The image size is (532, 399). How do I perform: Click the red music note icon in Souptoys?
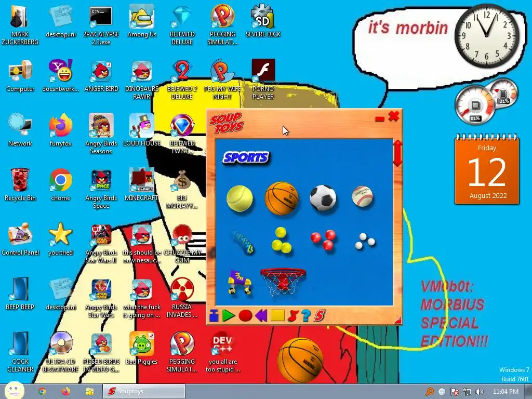tap(292, 316)
